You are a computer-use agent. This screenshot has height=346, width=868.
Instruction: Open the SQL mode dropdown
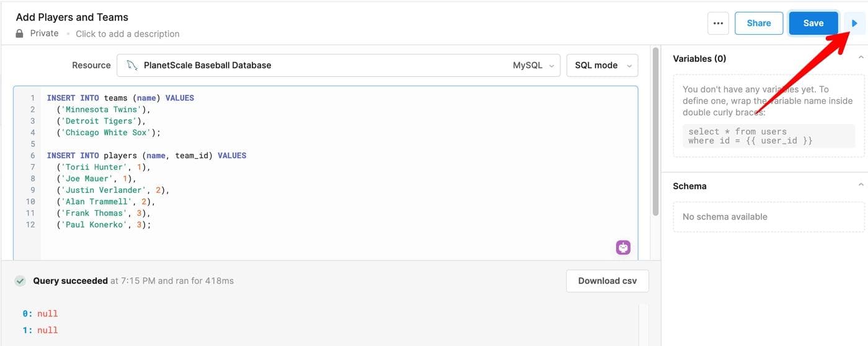pos(601,65)
